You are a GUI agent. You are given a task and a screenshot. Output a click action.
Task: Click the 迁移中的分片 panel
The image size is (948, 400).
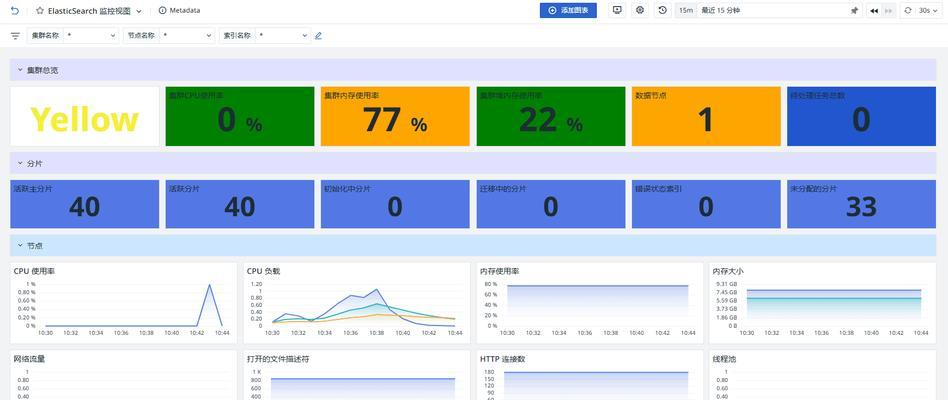pyautogui.click(x=551, y=204)
